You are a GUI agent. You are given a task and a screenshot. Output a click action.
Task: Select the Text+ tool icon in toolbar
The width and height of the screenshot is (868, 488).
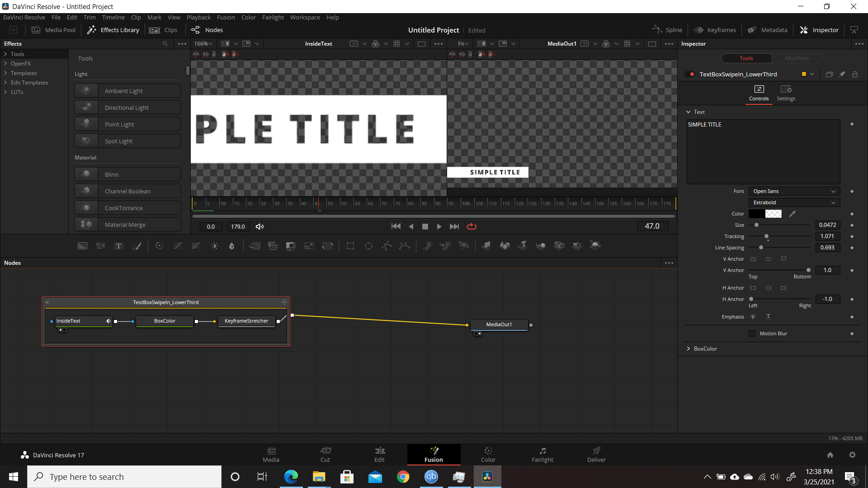(118, 246)
